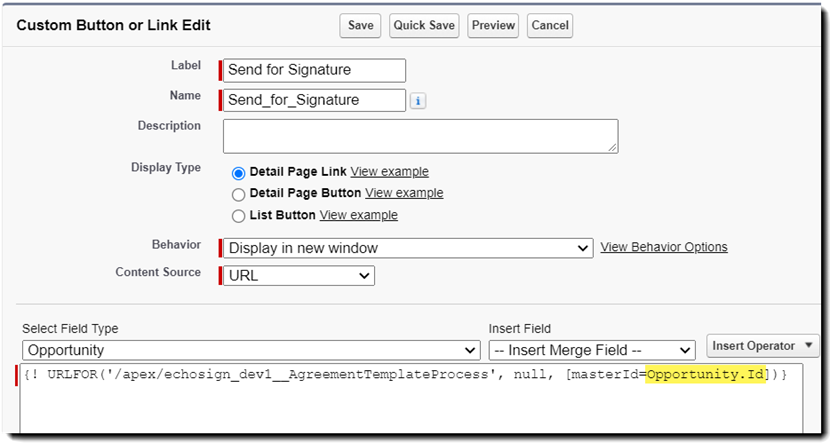This screenshot has height=443, width=830.
Task: Open the Behavior dropdown
Action: click(408, 248)
